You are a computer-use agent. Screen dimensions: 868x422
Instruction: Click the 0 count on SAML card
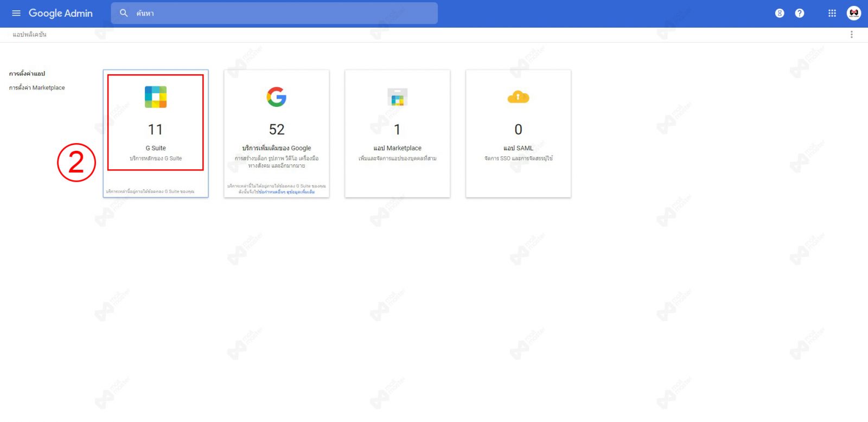(x=518, y=130)
